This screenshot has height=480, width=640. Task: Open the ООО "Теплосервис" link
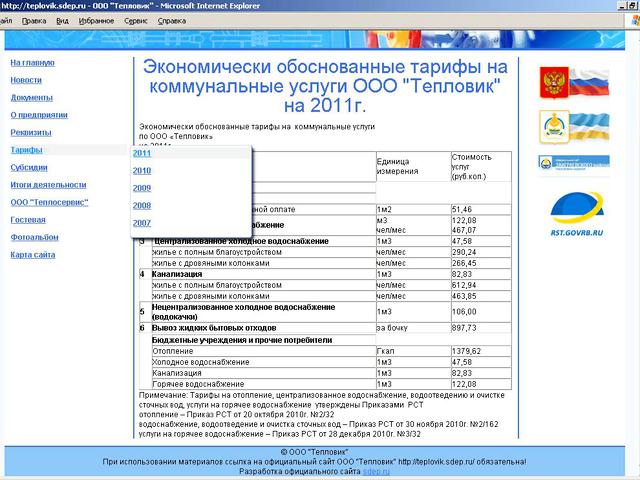[x=49, y=202]
